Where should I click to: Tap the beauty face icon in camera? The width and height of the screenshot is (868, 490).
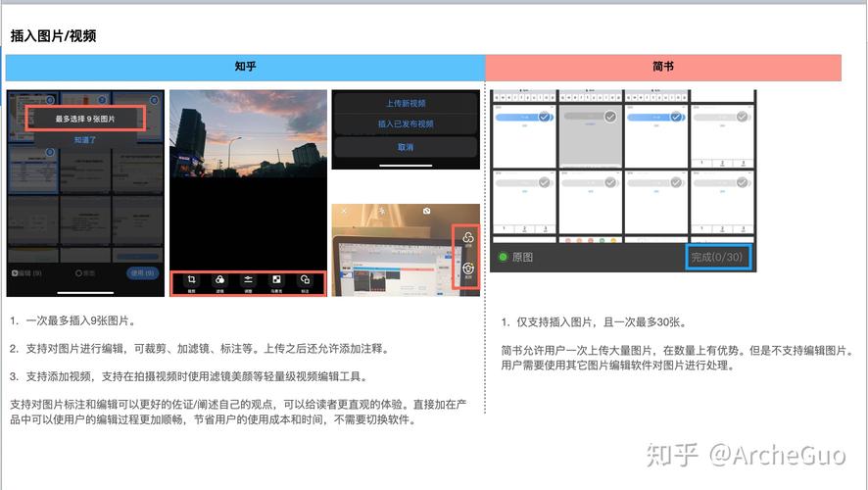click(x=468, y=269)
